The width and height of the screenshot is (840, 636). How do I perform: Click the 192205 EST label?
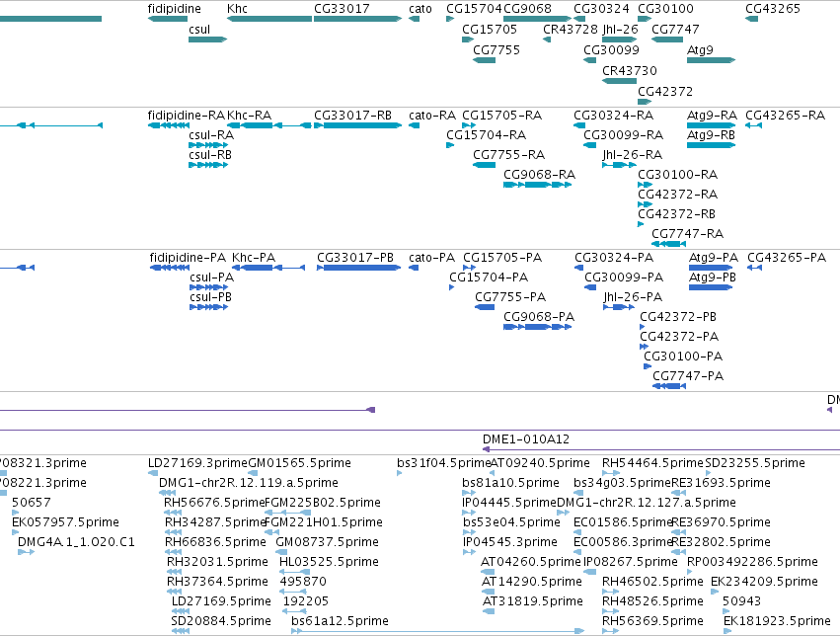click(x=305, y=601)
